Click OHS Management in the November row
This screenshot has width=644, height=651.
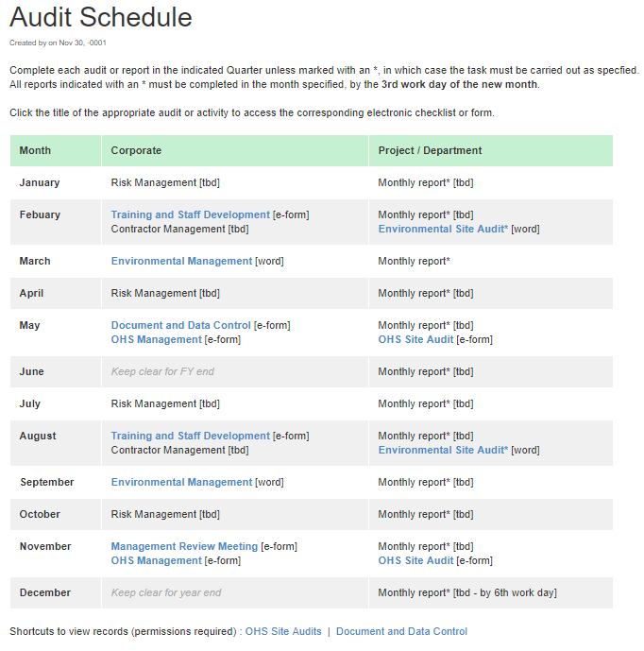[156, 560]
